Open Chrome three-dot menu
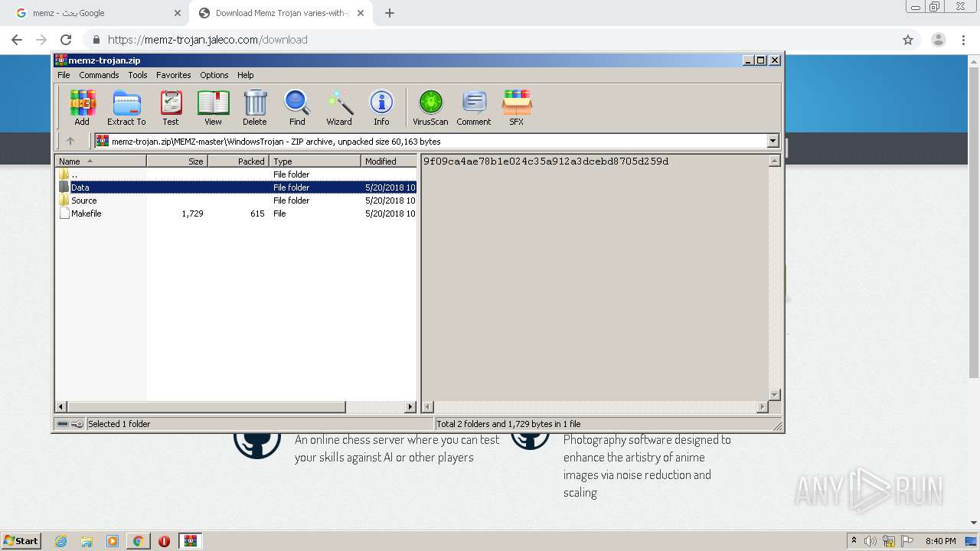The image size is (980, 551). coord(963,40)
